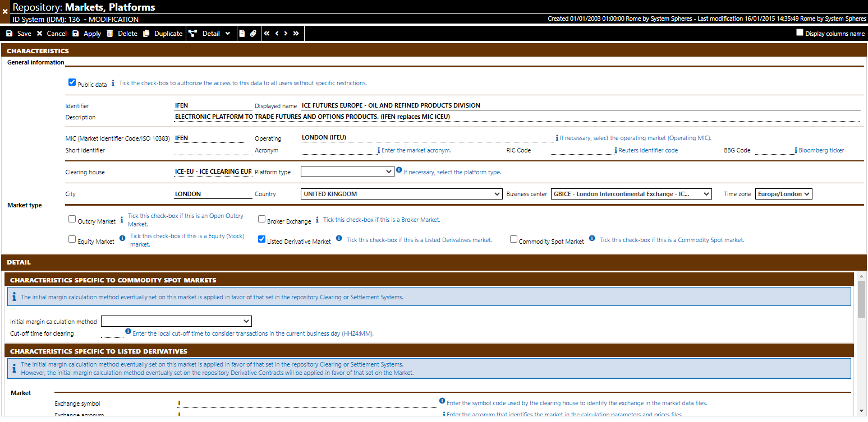
Task: Untick the Listed Derivative Market checkbox
Action: [261, 239]
